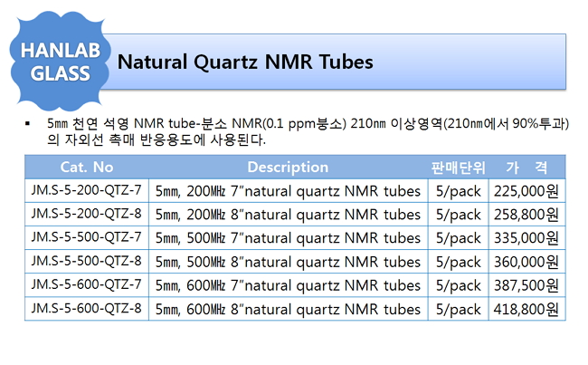Click price '387,500원'
The height and width of the screenshot is (365, 588).
point(526,286)
